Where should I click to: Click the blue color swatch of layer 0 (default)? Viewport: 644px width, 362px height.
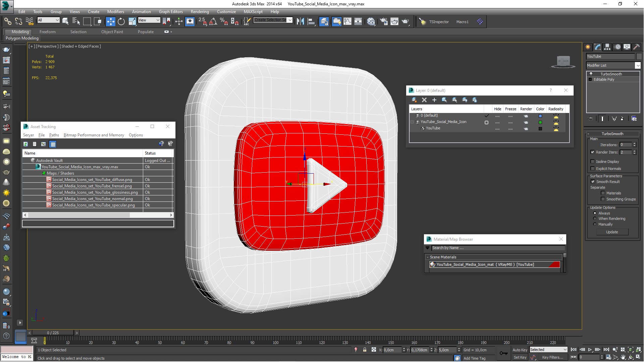pyautogui.click(x=540, y=116)
